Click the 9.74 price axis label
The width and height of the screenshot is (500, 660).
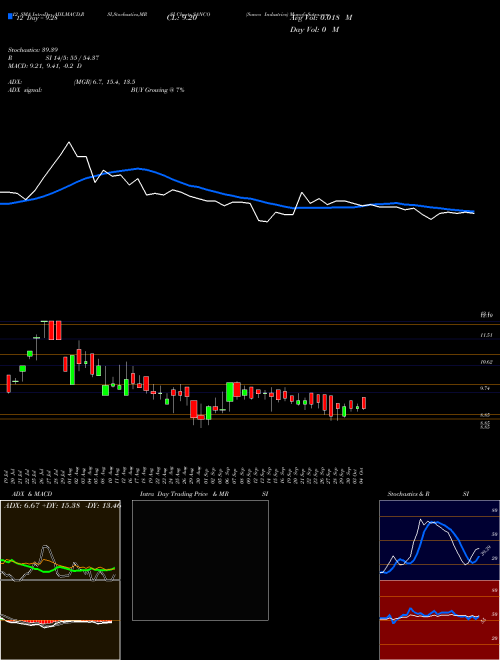pos(486,389)
